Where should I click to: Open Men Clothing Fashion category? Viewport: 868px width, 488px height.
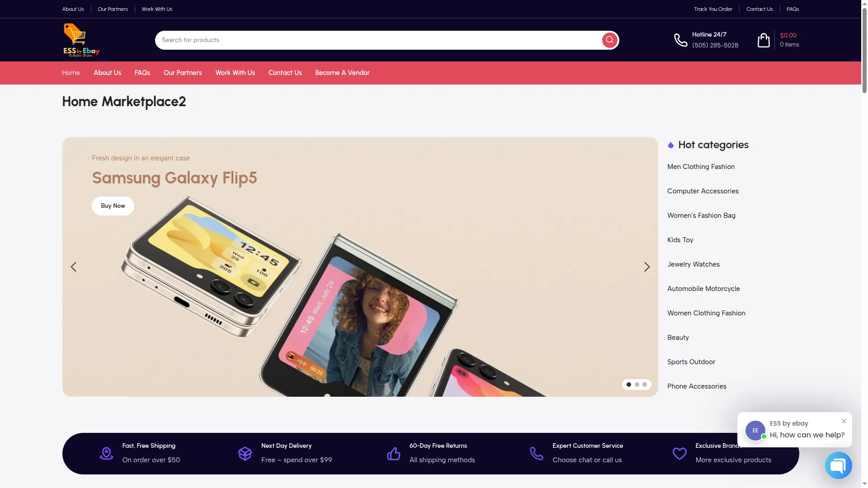tap(701, 167)
